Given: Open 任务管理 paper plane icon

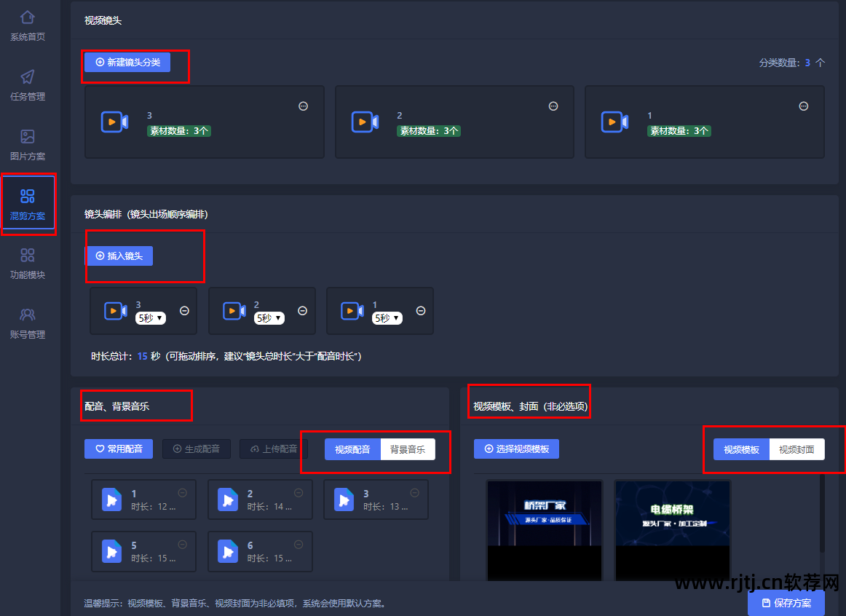Looking at the screenshot, I should point(28,77).
